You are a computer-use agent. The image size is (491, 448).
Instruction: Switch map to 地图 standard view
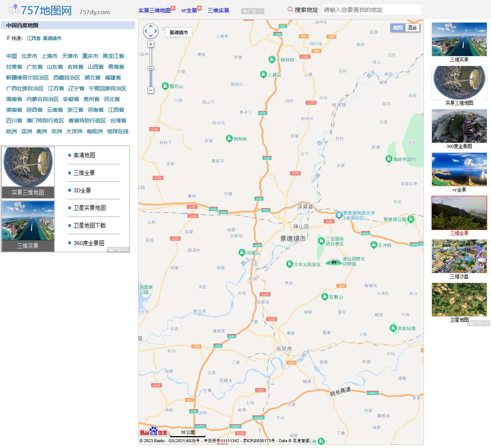pyautogui.click(x=398, y=28)
